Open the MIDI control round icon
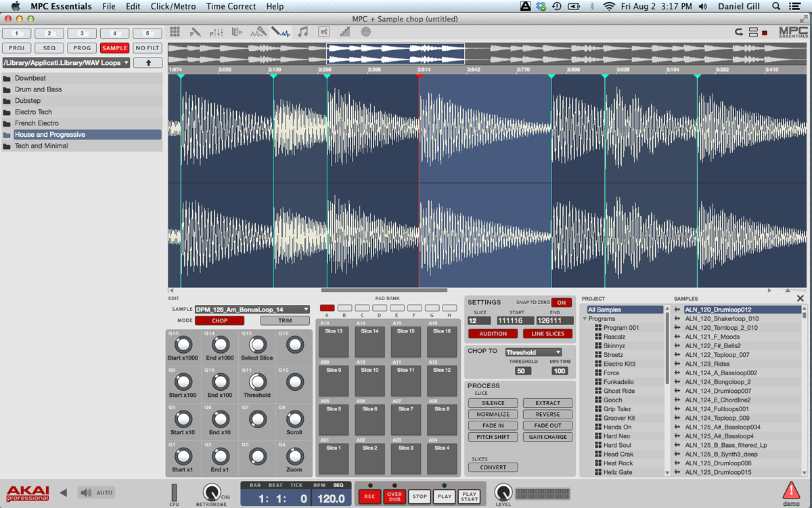The height and width of the screenshot is (508, 812). click(x=366, y=32)
